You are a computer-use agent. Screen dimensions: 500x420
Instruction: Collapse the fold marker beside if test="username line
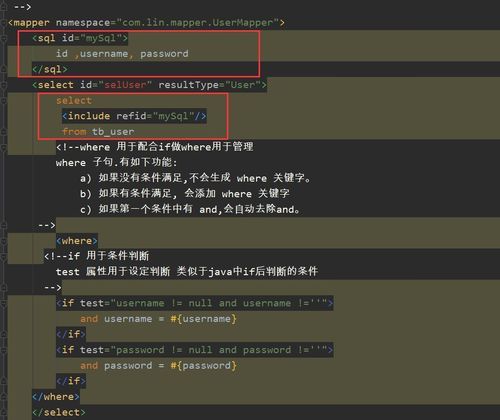4,303
